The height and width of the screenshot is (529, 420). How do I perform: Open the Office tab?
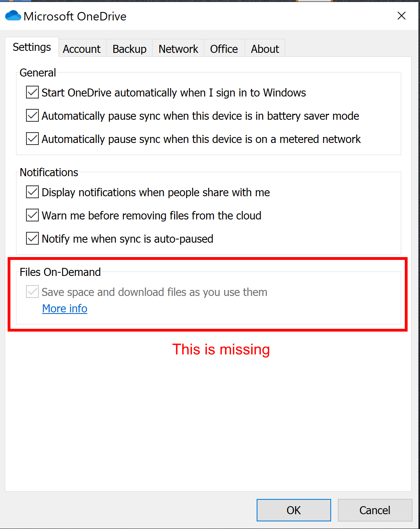coord(224,49)
